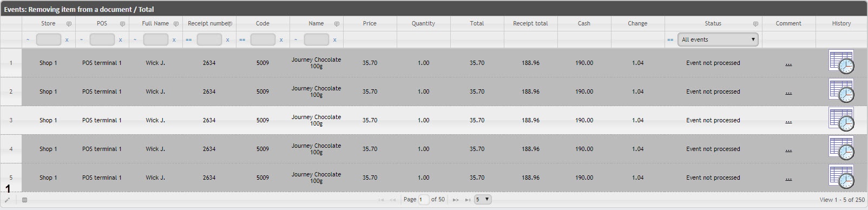
Task: Open the rows-per-page dropdown showing 5
Action: point(483,199)
